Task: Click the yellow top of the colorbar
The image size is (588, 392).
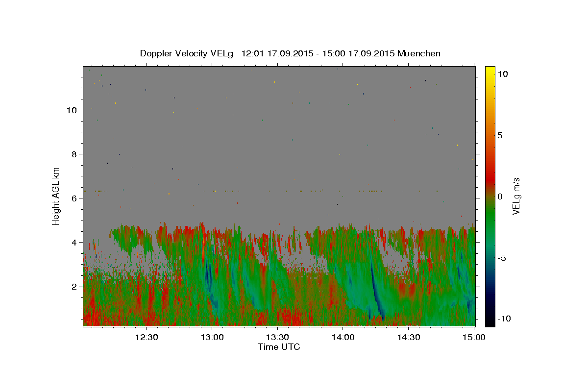Action: [490, 71]
